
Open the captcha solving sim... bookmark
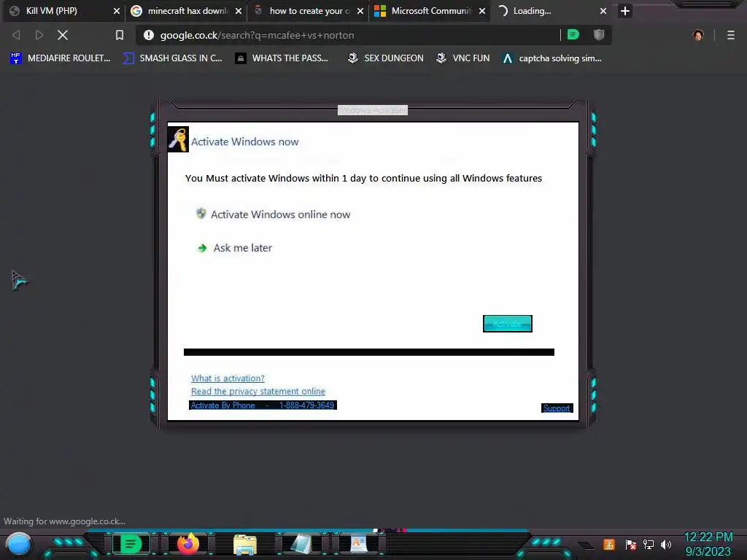point(551,58)
